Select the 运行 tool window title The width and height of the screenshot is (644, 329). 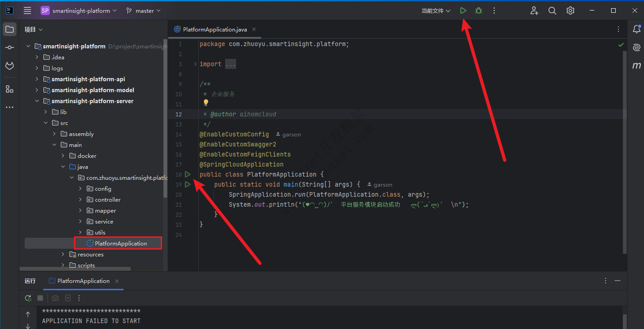pyautogui.click(x=30, y=281)
